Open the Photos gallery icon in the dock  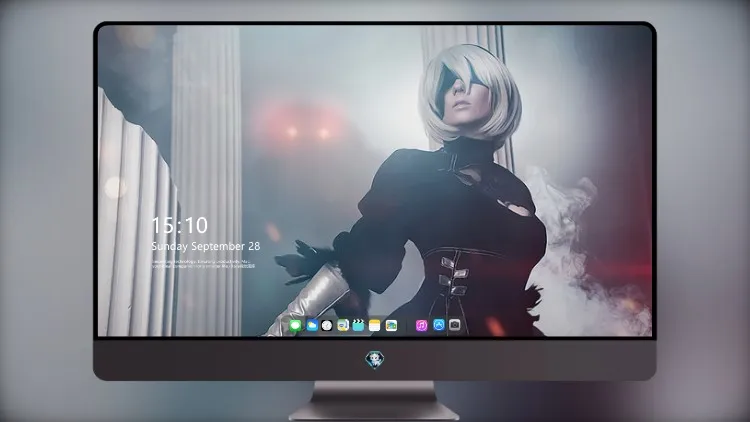[x=391, y=326]
